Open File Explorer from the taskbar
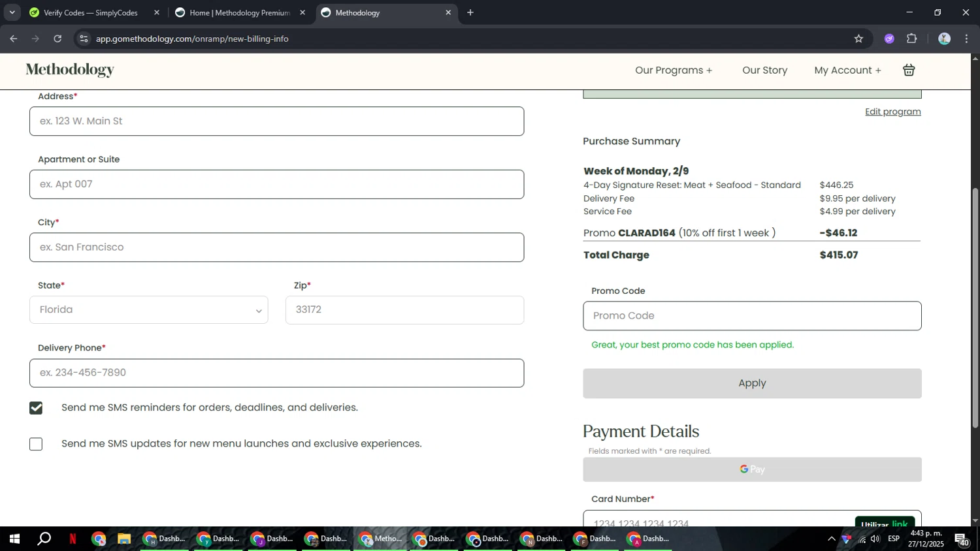This screenshot has height=551, width=980. coord(124,539)
